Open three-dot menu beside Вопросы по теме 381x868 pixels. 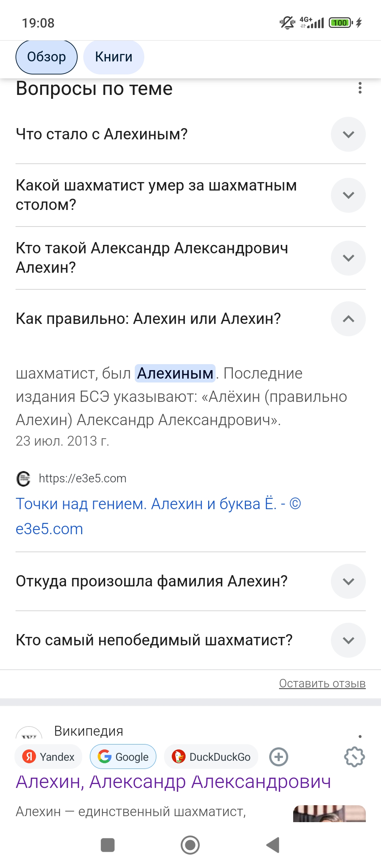point(360,88)
